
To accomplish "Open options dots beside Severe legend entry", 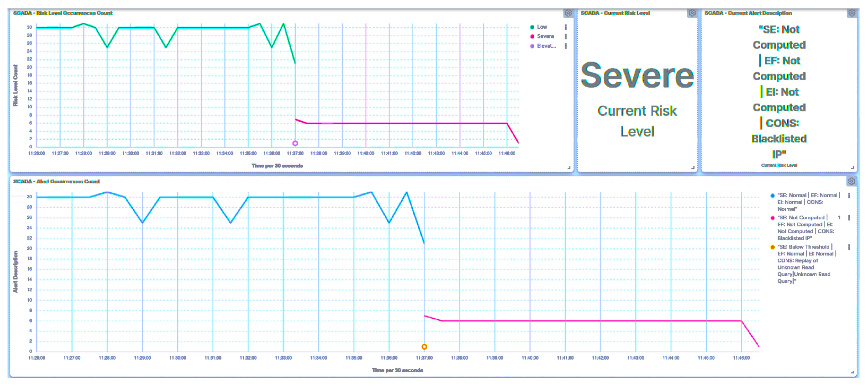I will point(566,36).
